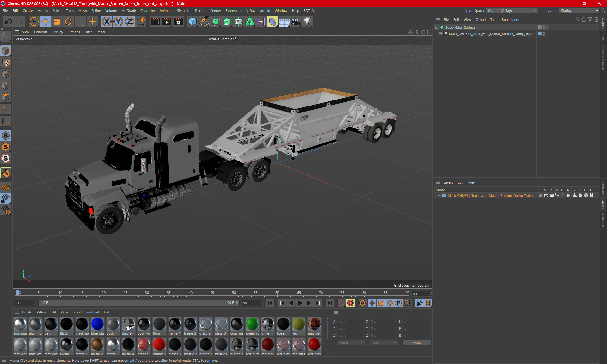Viewport: 607px width, 364px height.
Task: Open the viewport Cameras menu
Action: (x=40, y=32)
